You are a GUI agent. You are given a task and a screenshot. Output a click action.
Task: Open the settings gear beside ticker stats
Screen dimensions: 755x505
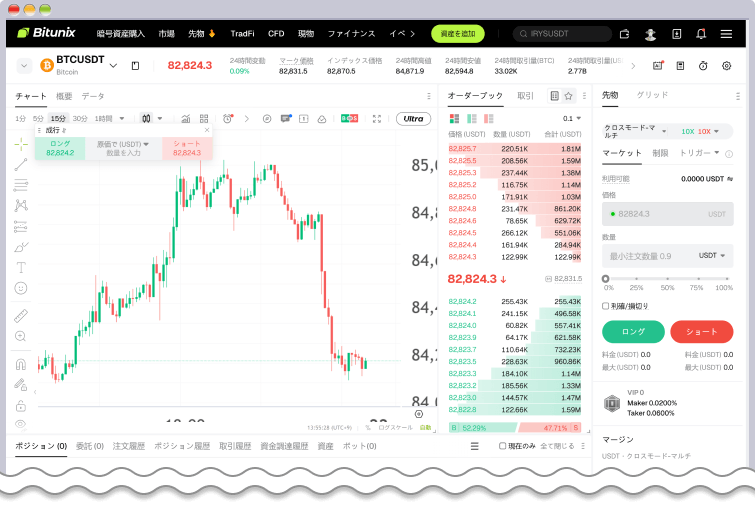point(727,66)
